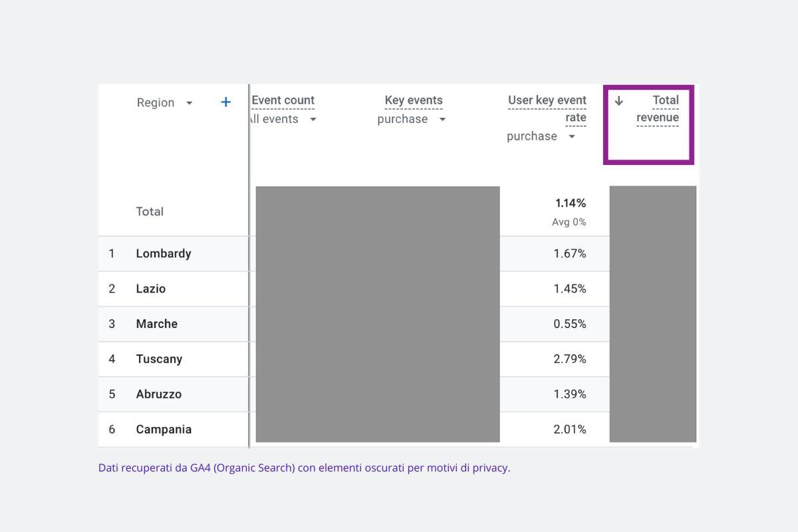Click the 1.14% total rate value

coord(571,203)
